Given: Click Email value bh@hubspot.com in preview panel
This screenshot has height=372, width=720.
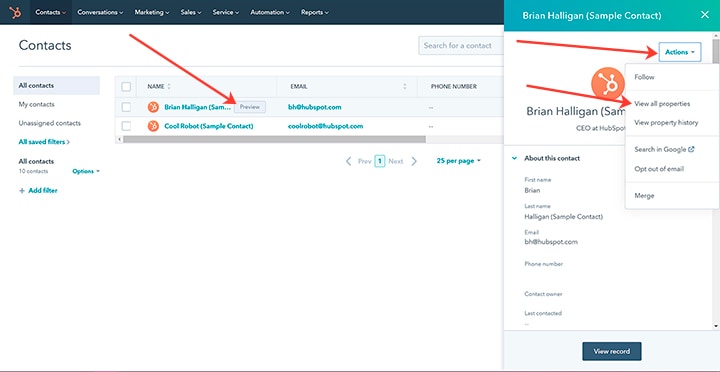Looking at the screenshot, I should pos(551,242).
